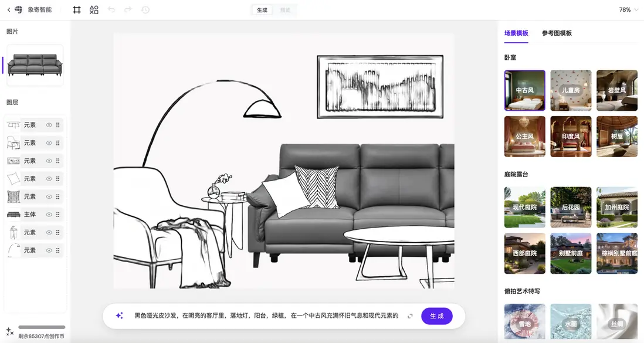Click the 俯拍艺术特写 section heading
This screenshot has height=343, width=644.
coord(522,291)
